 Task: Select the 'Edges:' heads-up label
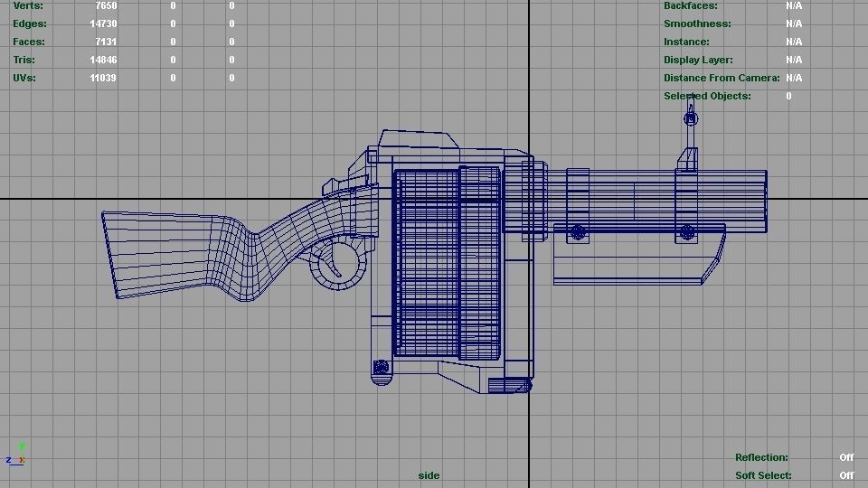30,23
